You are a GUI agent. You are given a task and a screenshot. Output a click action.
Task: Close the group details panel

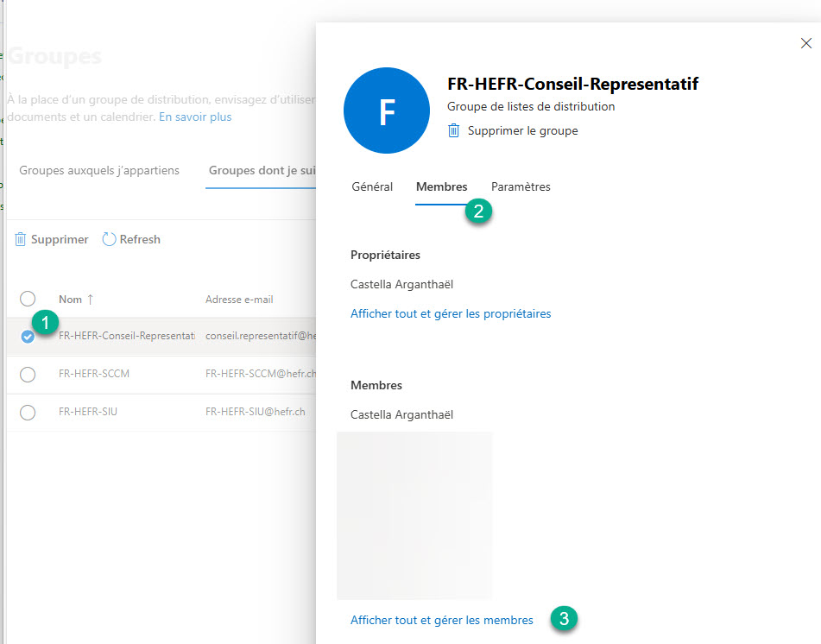tap(806, 42)
